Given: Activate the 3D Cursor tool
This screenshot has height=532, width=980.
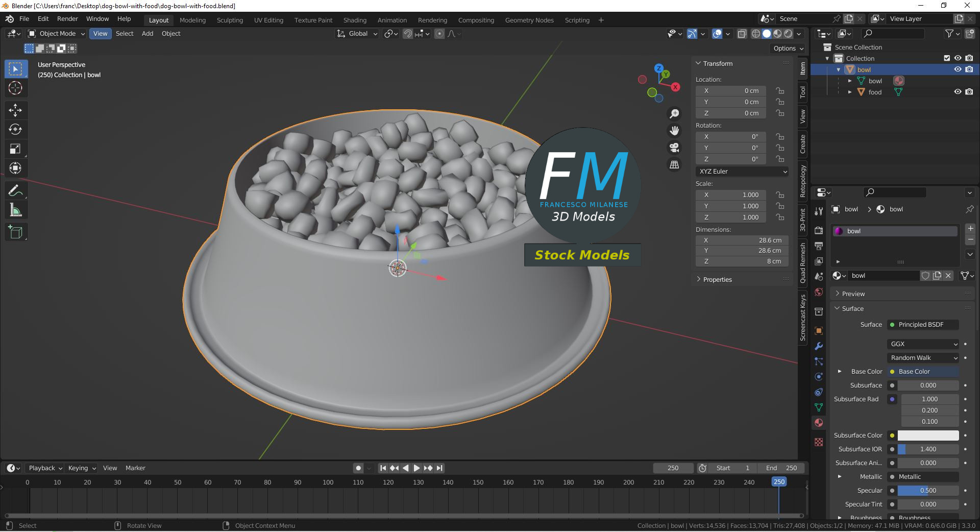Looking at the screenshot, I should coord(15,88).
